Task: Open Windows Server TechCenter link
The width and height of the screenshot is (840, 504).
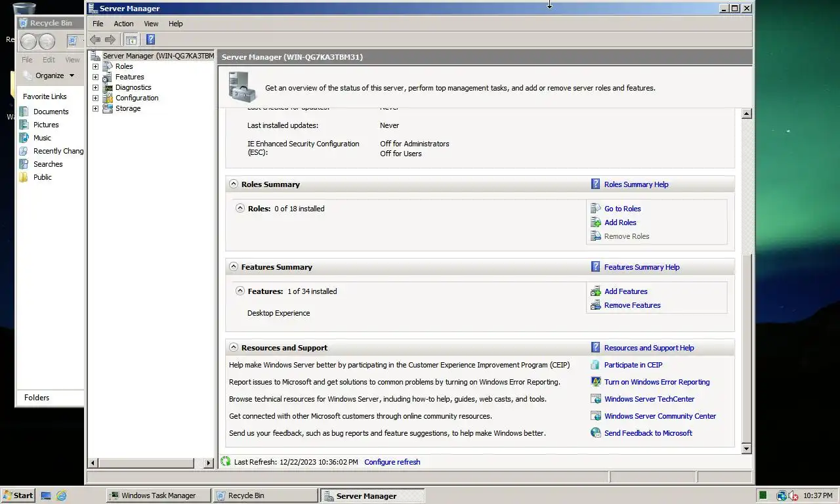Action: tap(649, 399)
